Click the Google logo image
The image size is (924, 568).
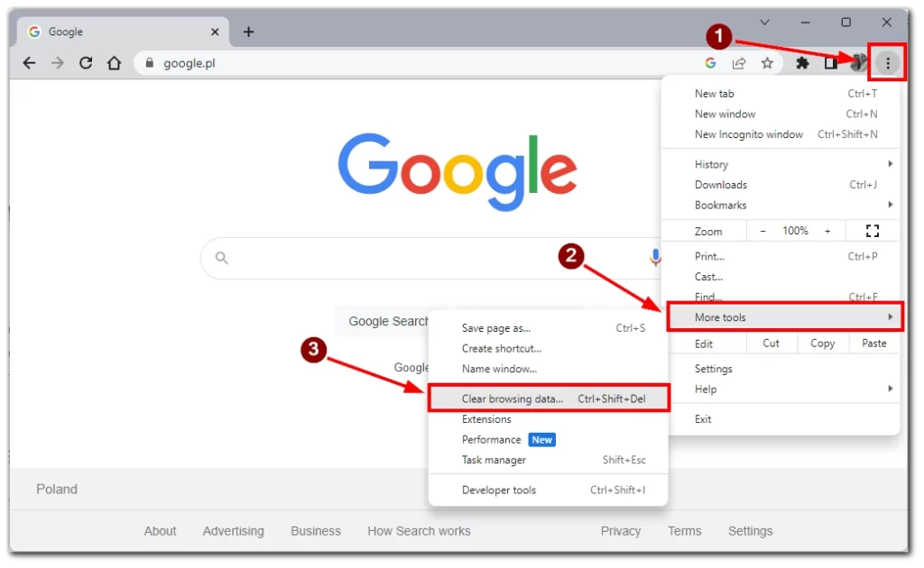457,171
